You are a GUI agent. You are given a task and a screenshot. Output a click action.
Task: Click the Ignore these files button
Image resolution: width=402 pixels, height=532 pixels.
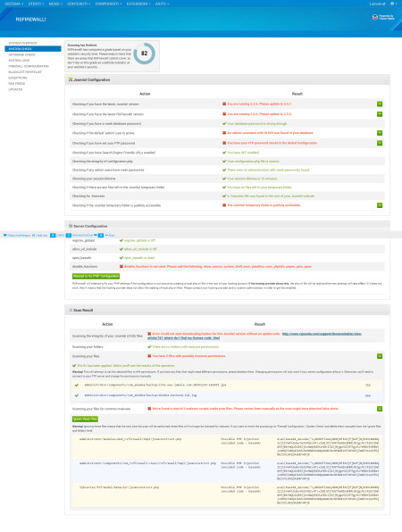[x=85, y=419]
